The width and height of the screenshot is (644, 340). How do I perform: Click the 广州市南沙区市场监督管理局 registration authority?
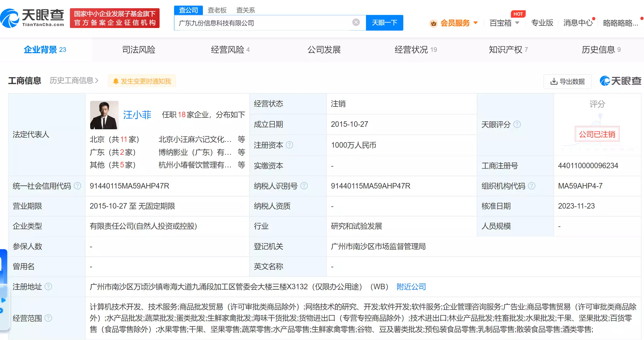378,246
